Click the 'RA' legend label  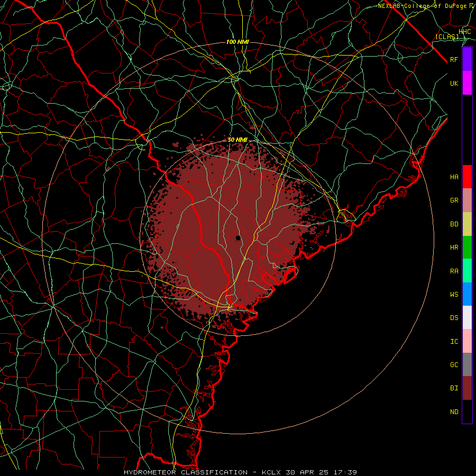tap(454, 271)
